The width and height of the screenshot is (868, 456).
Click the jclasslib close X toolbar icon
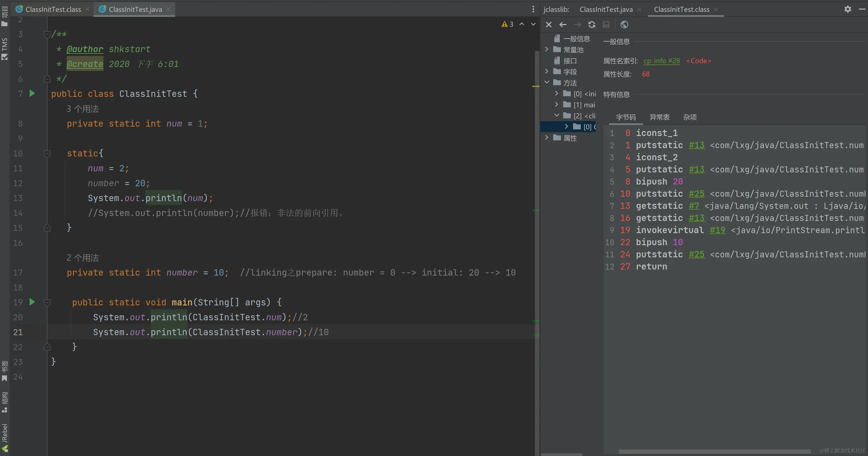pos(549,25)
